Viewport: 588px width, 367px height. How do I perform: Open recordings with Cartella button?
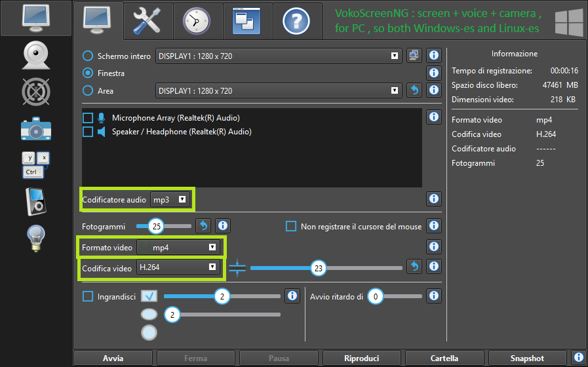coord(444,358)
